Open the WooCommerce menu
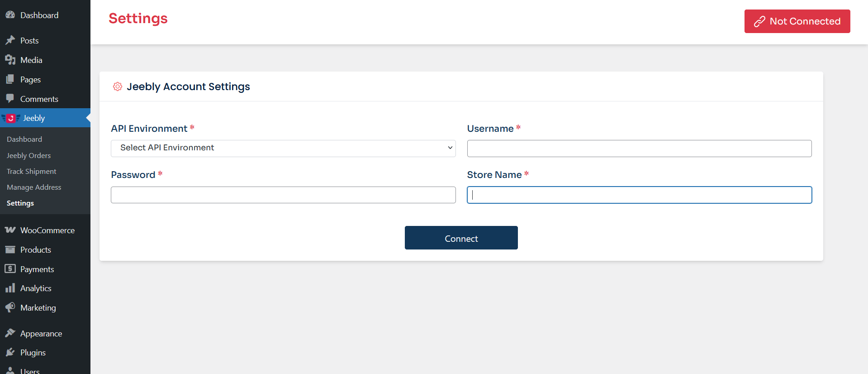Image resolution: width=868 pixels, height=374 pixels. pos(45,230)
